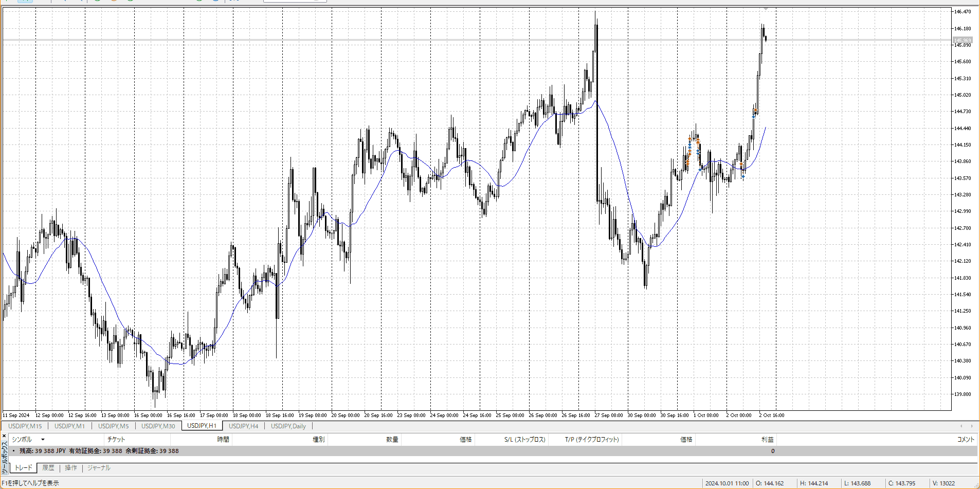The height and width of the screenshot is (489, 980).
Task: Click the current price label 145.969
Action: click(963, 40)
